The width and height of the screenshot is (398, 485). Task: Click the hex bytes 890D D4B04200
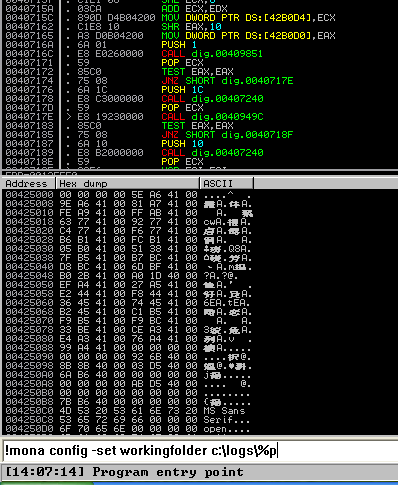[x=116, y=17]
